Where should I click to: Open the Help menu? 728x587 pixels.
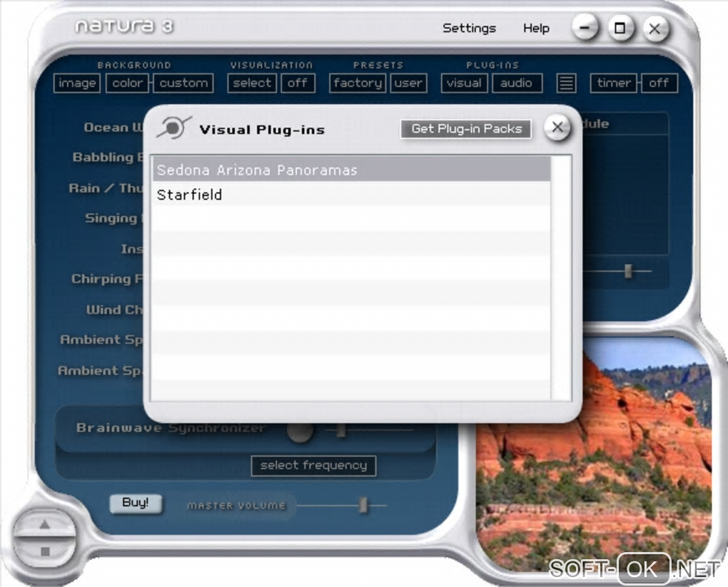coord(536,29)
